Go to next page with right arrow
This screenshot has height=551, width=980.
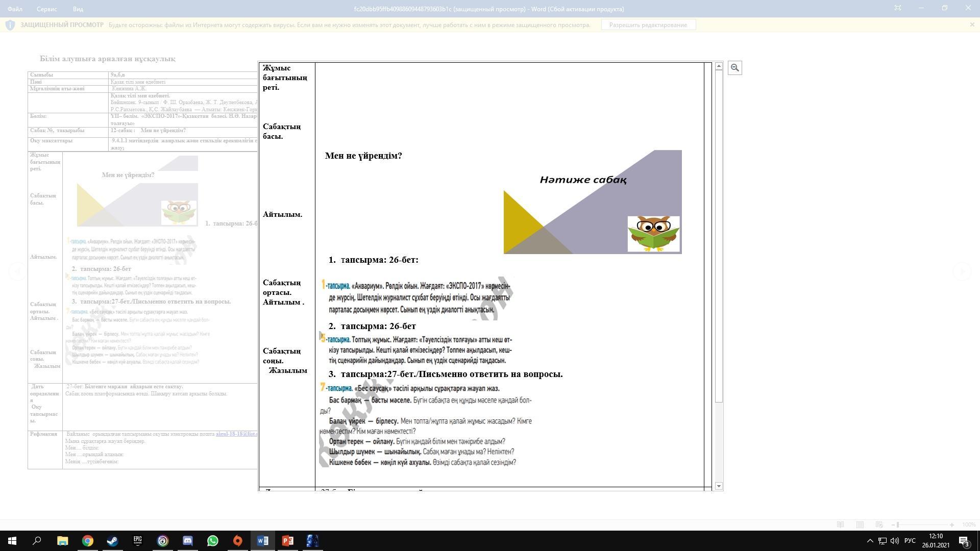pos(962,271)
